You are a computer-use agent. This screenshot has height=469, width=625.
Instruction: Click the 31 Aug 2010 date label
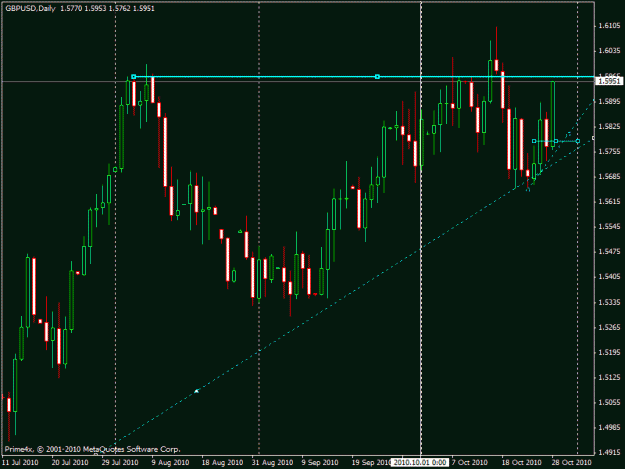(x=272, y=463)
